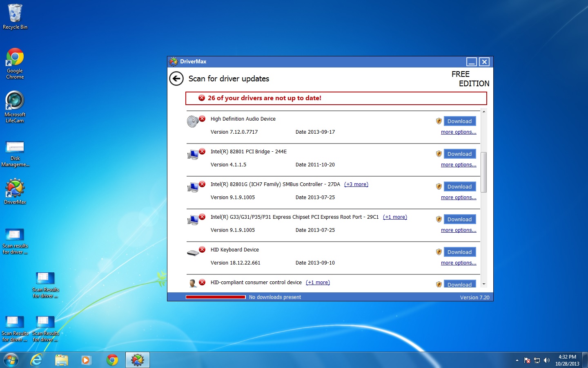This screenshot has height=368, width=588.
Task: Click the DriverMax taskbar button
Action: [138, 360]
